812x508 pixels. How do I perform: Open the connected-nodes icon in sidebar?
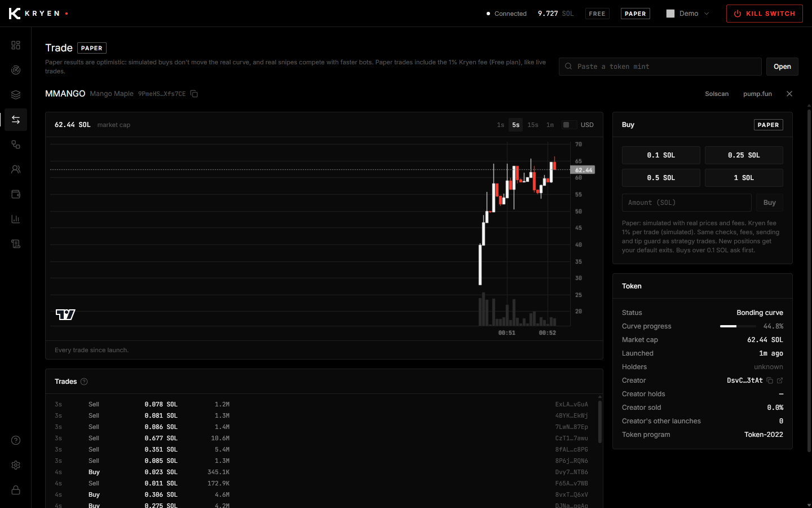coord(16,144)
